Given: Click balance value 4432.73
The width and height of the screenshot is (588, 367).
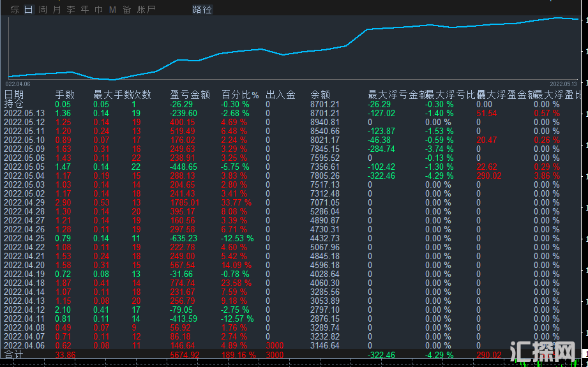Looking at the screenshot, I should [x=325, y=239].
